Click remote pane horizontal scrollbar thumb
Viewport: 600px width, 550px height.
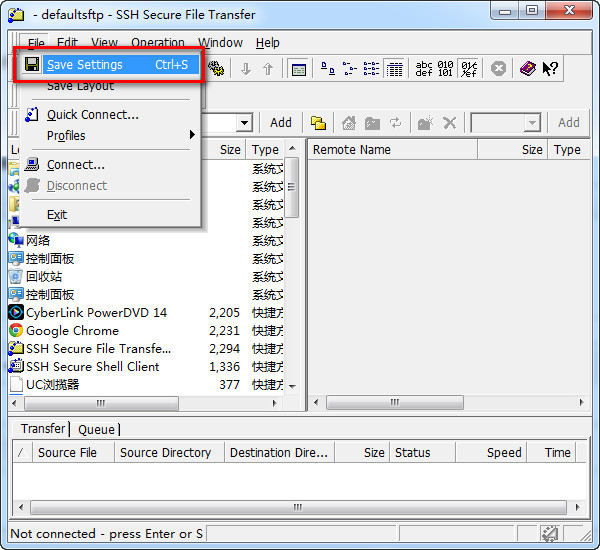(x=395, y=403)
